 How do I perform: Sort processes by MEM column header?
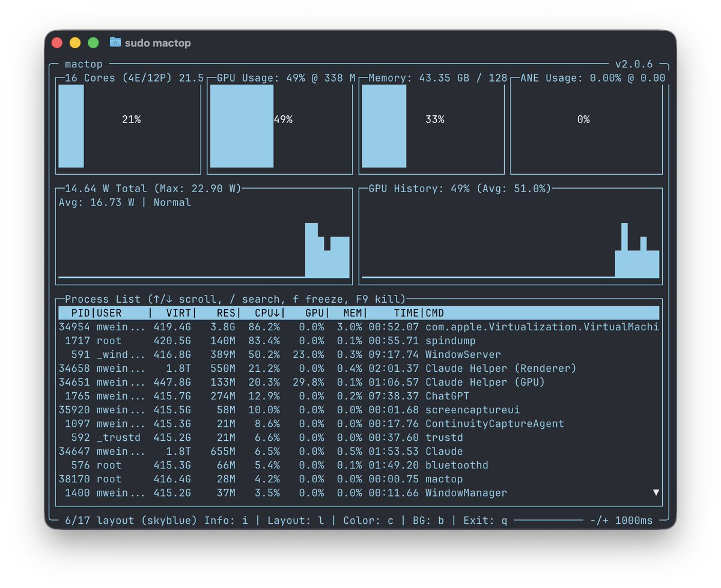pyautogui.click(x=353, y=313)
